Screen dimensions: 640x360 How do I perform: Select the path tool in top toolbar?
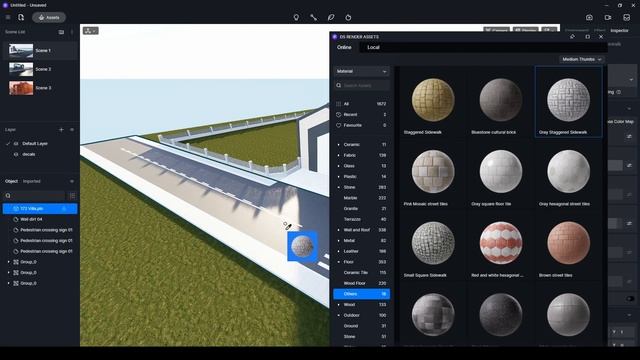(x=313, y=18)
